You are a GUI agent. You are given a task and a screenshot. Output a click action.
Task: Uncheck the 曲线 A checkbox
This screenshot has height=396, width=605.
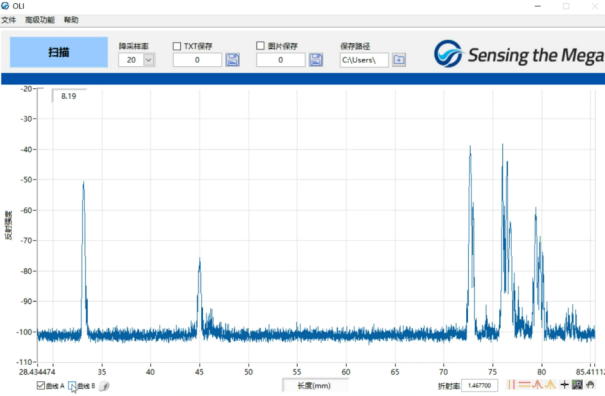point(41,385)
